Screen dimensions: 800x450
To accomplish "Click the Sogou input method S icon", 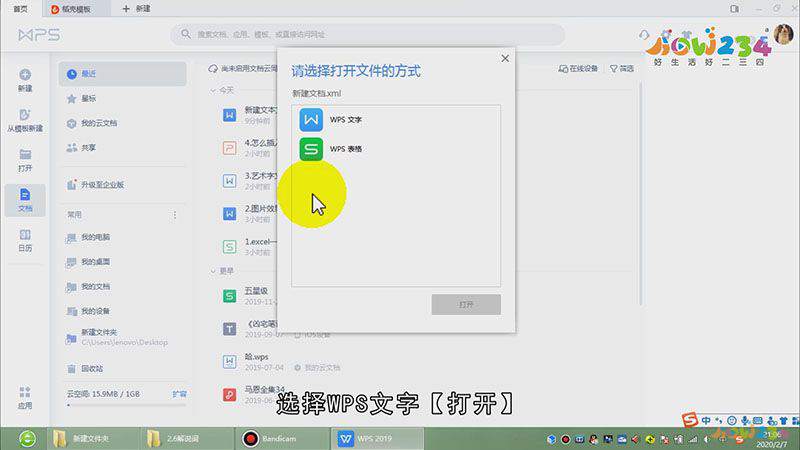I will click(x=690, y=420).
